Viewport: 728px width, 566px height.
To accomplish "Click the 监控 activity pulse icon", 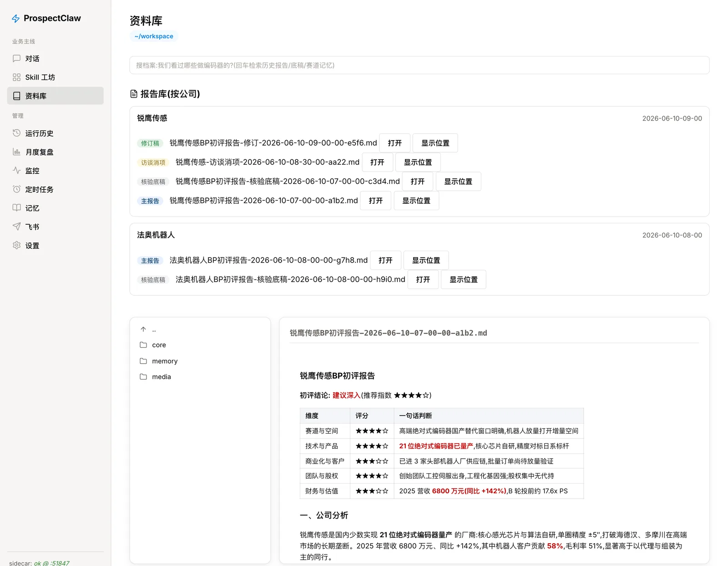I will [17, 171].
